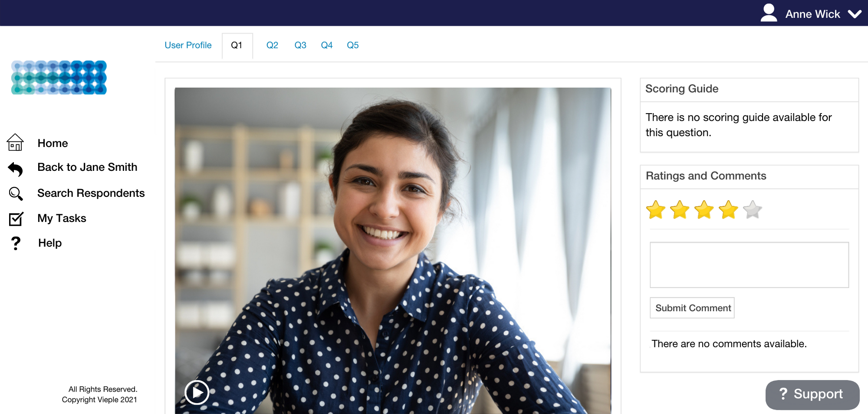Click the My Tasks checkbox icon
This screenshot has width=868, height=414.
(x=16, y=218)
